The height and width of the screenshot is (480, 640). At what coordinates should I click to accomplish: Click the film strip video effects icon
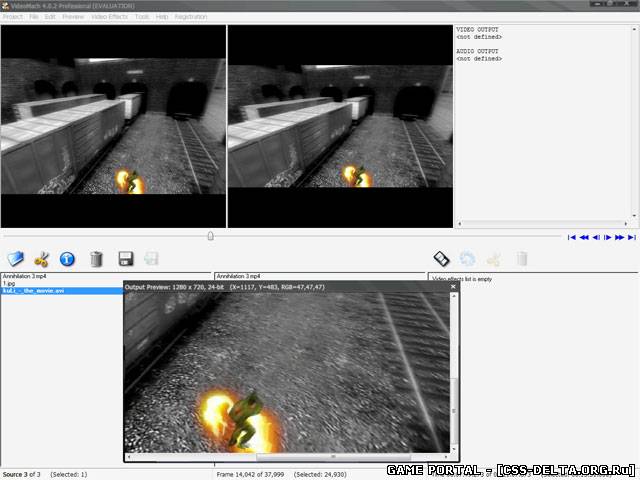point(441,258)
